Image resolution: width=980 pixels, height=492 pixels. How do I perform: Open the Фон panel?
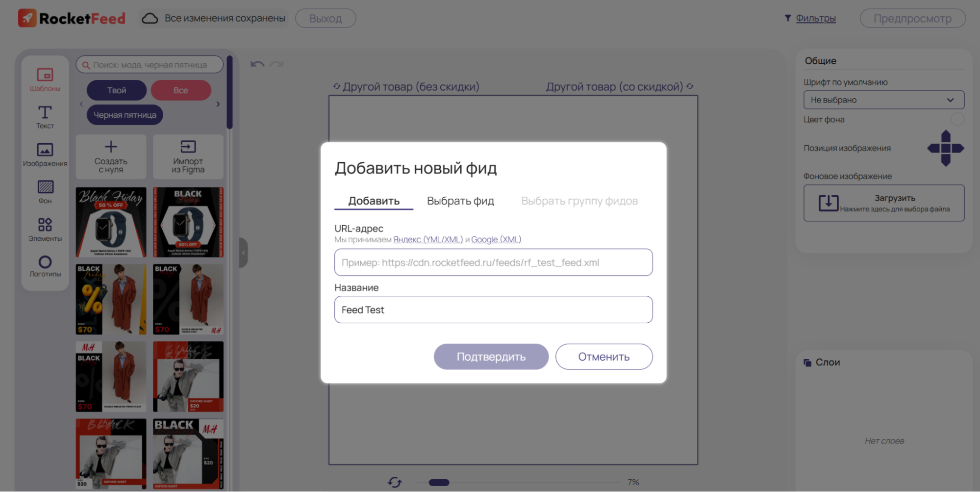coord(45,192)
